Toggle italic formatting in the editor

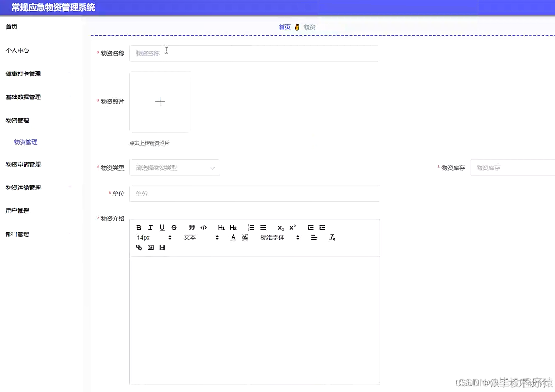pyautogui.click(x=150, y=228)
